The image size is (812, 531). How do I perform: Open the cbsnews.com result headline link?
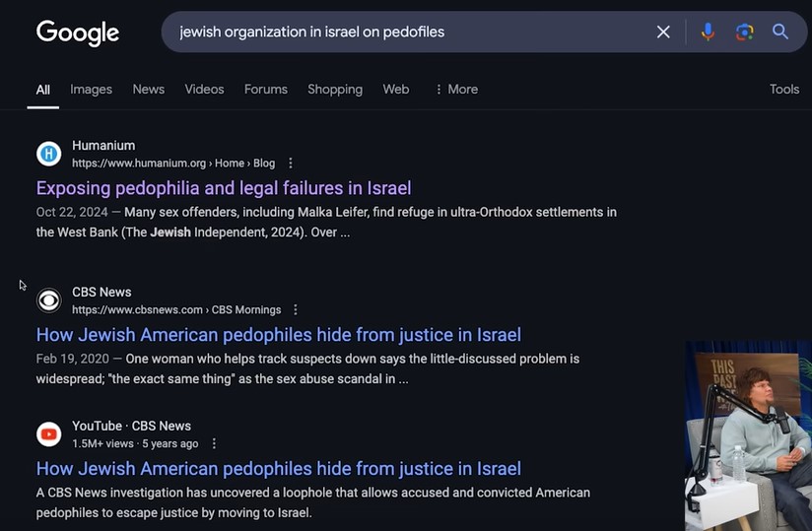pos(279,335)
